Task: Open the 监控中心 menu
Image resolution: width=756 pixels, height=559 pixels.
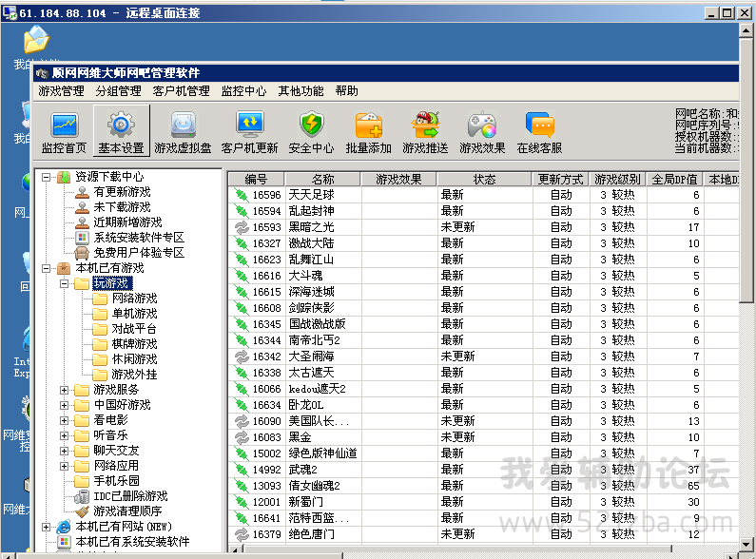Action: click(244, 91)
